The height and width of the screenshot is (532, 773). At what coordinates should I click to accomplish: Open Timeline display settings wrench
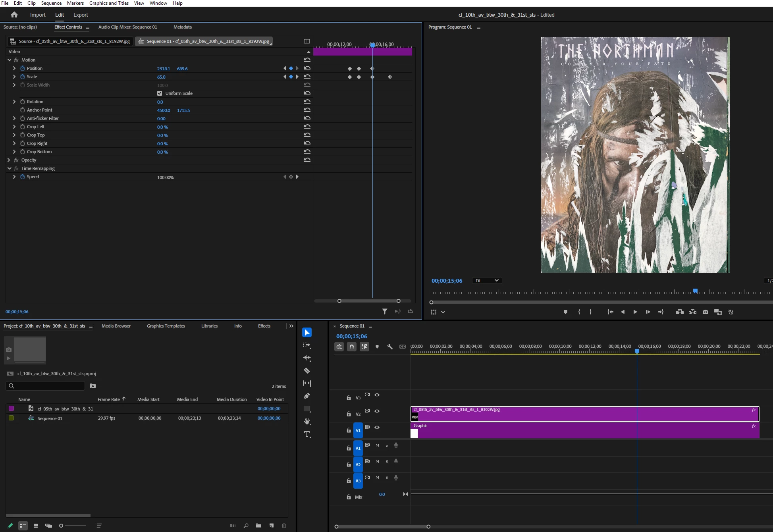point(390,347)
